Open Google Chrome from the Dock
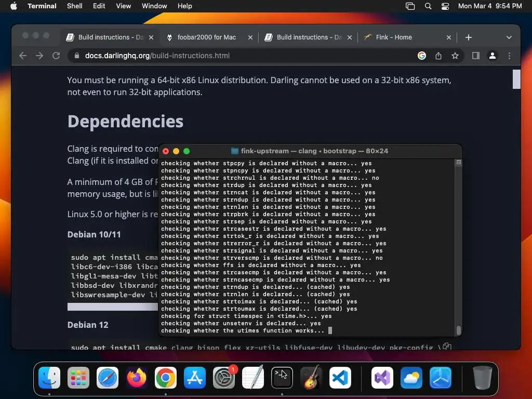The image size is (532, 399). 166,378
